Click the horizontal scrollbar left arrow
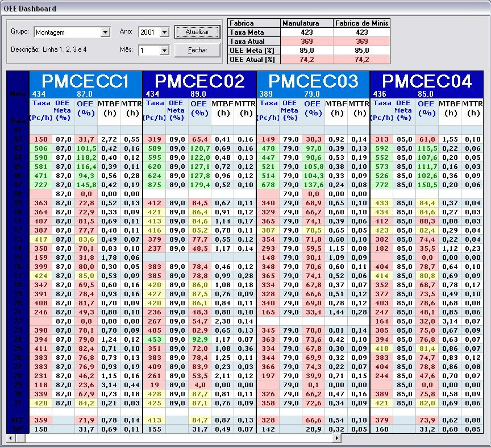This screenshot has height=448, width=491. click(x=11, y=438)
